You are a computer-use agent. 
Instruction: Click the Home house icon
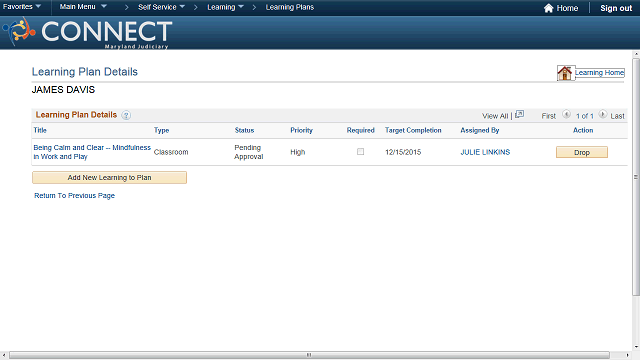coord(548,8)
